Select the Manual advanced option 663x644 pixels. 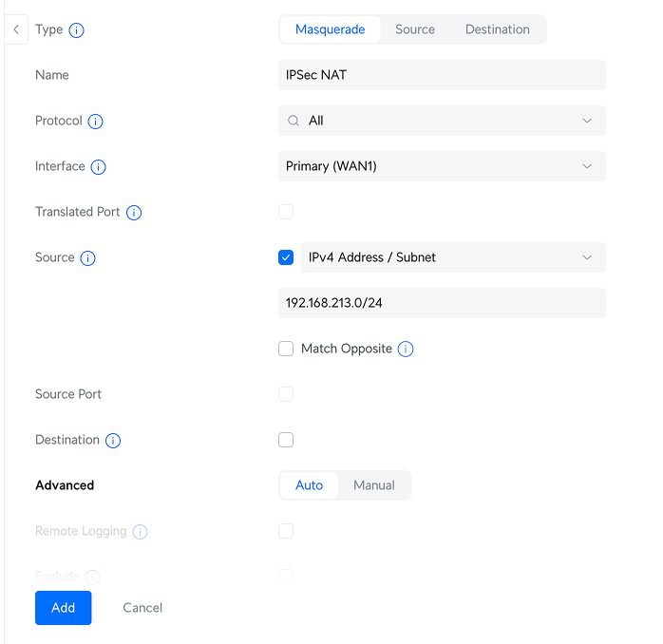[x=374, y=485]
